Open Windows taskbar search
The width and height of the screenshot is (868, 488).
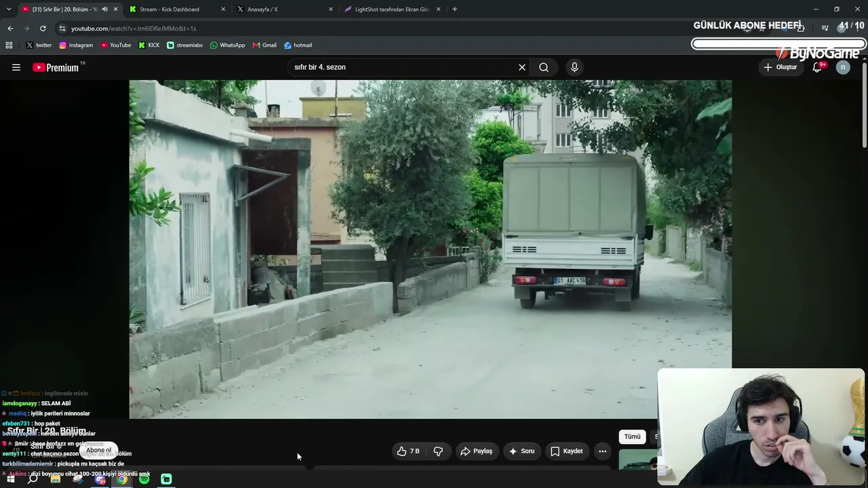point(33,479)
